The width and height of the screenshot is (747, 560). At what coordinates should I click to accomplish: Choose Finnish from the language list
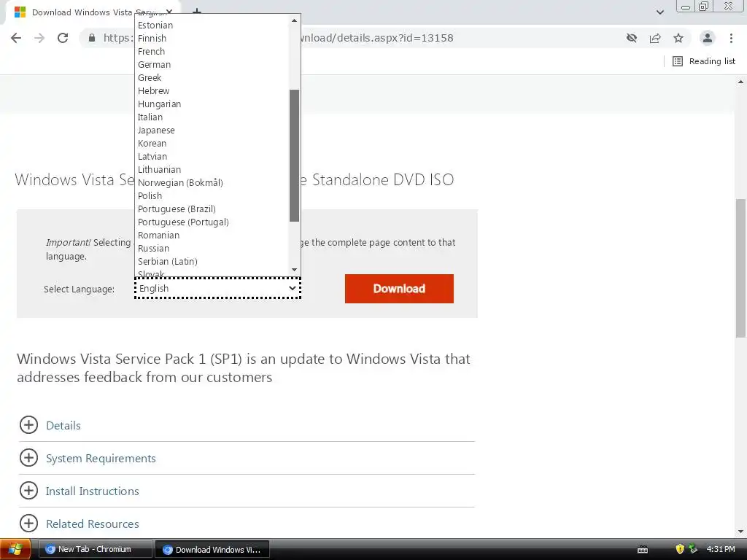click(x=212, y=39)
